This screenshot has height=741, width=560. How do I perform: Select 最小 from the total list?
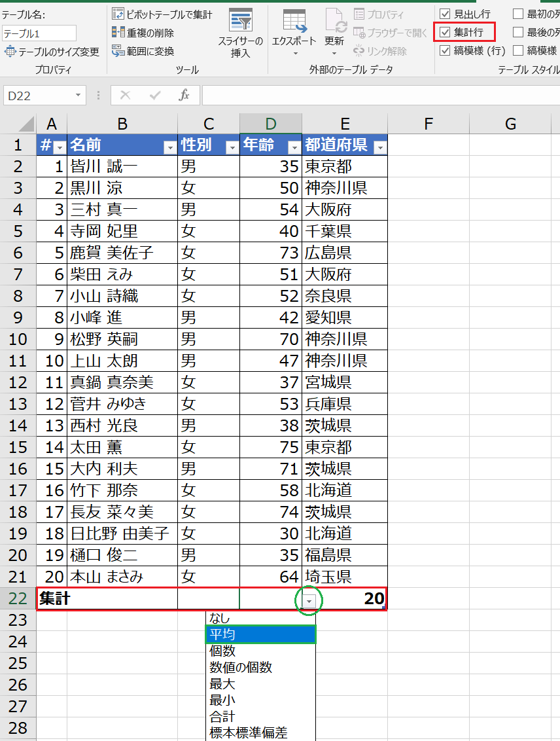[x=260, y=700]
